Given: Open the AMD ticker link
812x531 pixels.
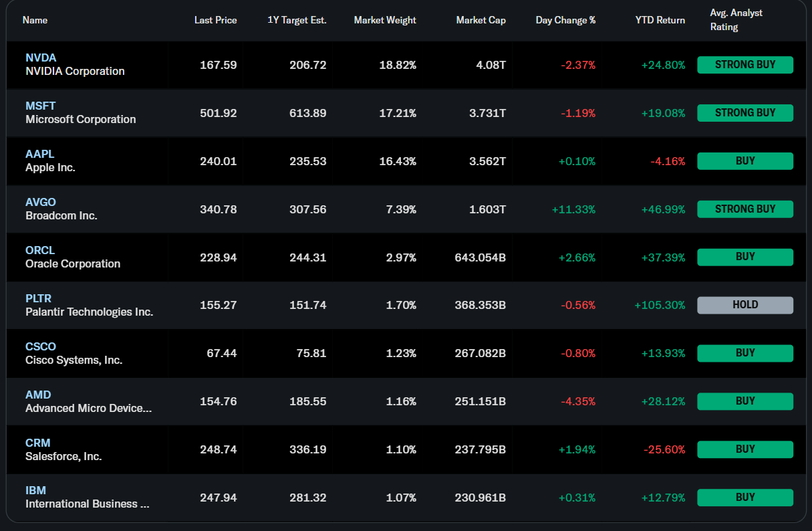Looking at the screenshot, I should 38,395.
